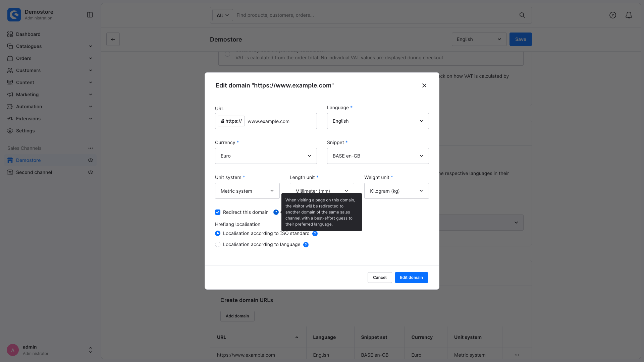Toggle the Demostore visibility eye icon
The width and height of the screenshot is (644, 362).
[91, 160]
